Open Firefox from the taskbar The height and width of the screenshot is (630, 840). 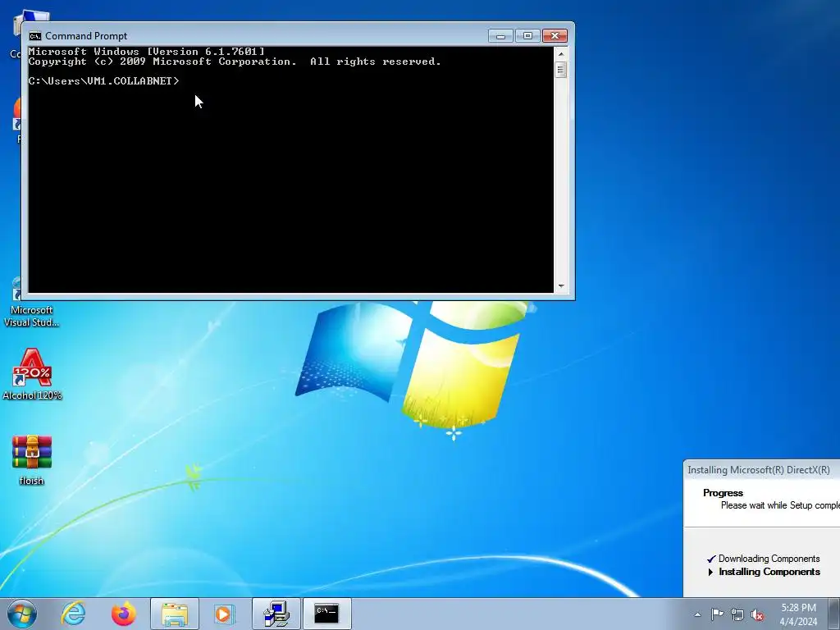[123, 614]
